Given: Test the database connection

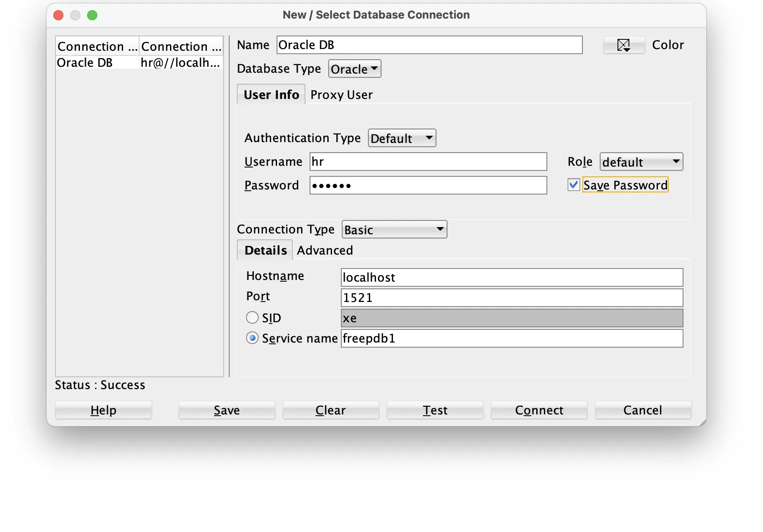Looking at the screenshot, I should coord(435,410).
